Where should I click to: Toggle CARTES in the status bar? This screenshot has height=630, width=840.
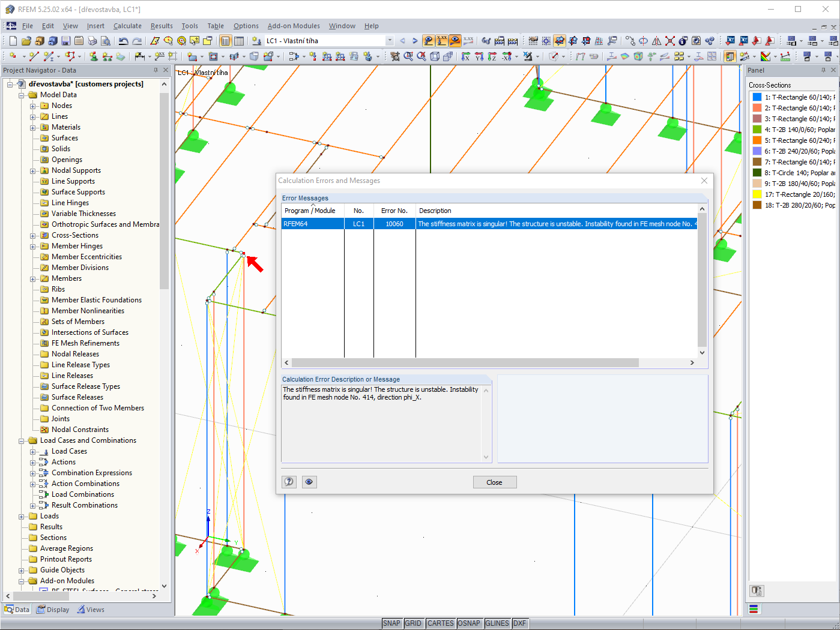[x=441, y=623]
